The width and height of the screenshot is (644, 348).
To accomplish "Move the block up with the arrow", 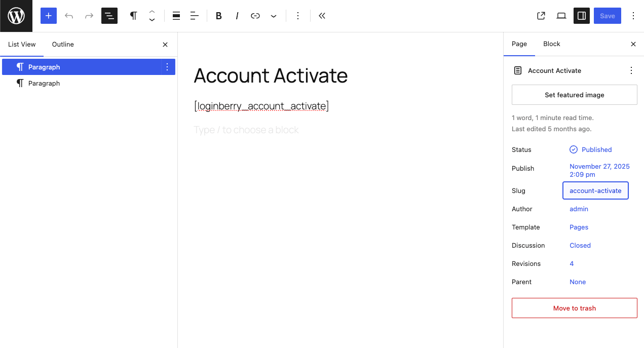I will [x=151, y=12].
